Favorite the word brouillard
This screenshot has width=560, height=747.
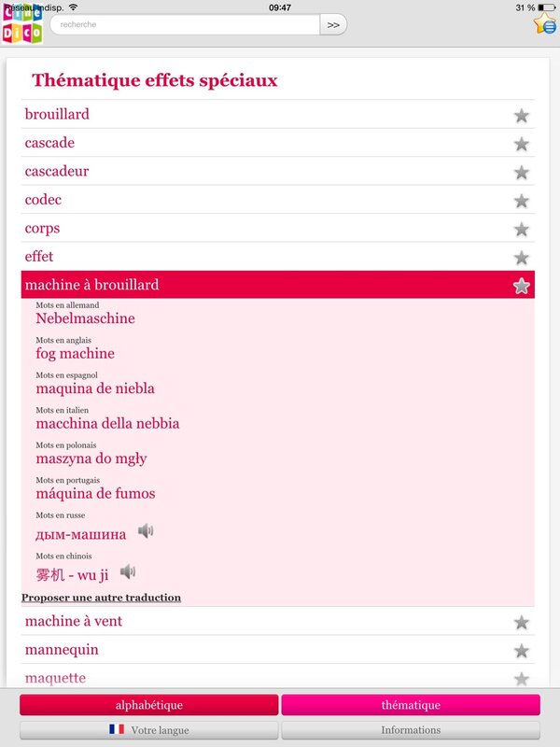pyautogui.click(x=522, y=115)
